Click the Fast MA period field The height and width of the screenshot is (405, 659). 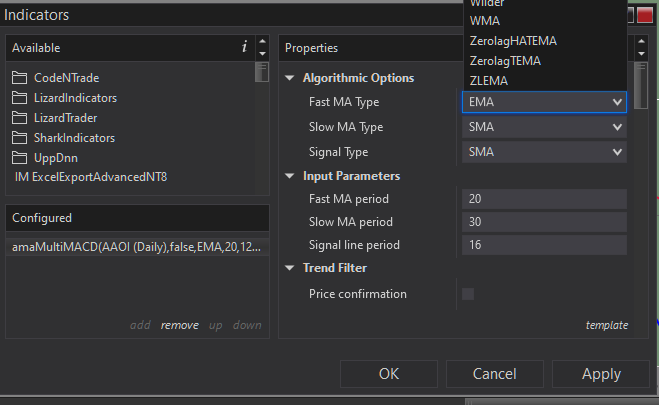click(x=544, y=199)
